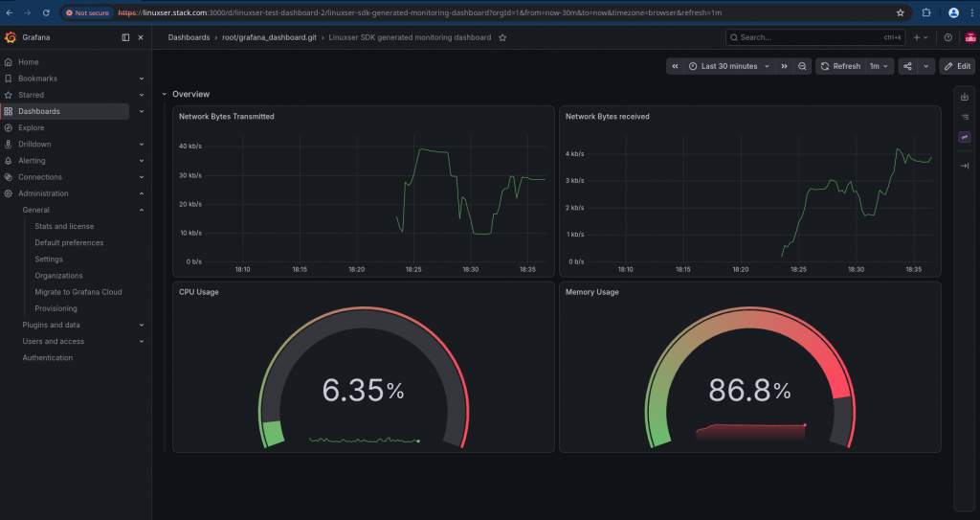This screenshot has height=520, width=980.
Task: Zoom out the time range
Action: point(803,66)
